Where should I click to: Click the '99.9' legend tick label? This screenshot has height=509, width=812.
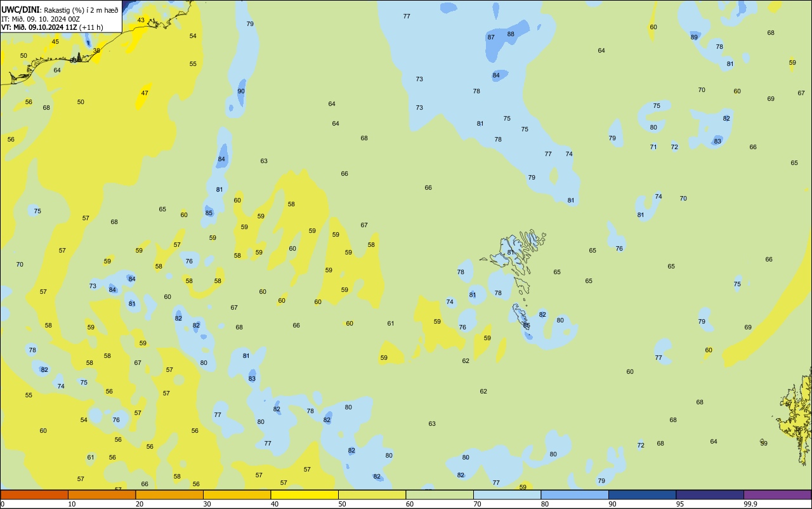pyautogui.click(x=750, y=504)
